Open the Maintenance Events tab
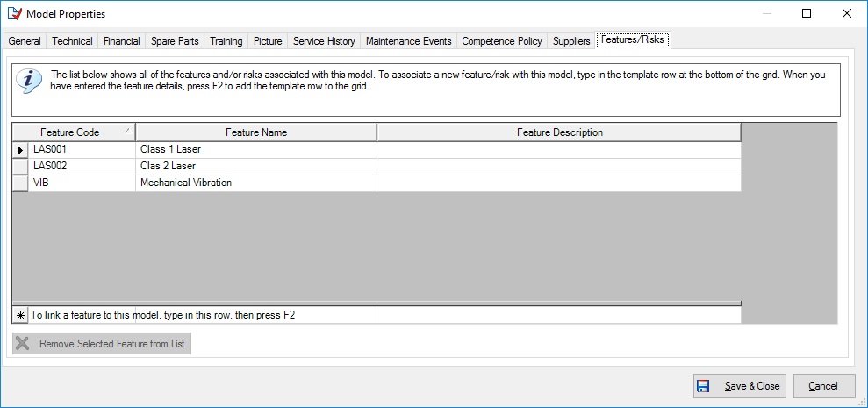The image size is (868, 408). click(408, 41)
